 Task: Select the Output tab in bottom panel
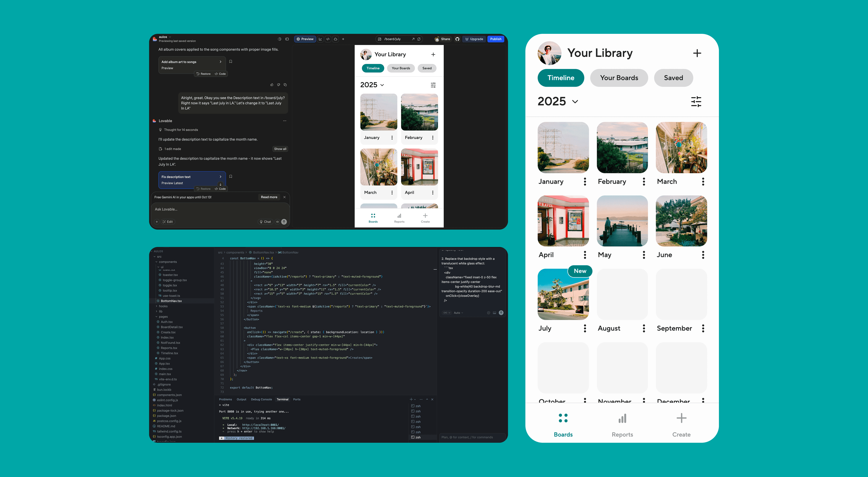coord(241,399)
